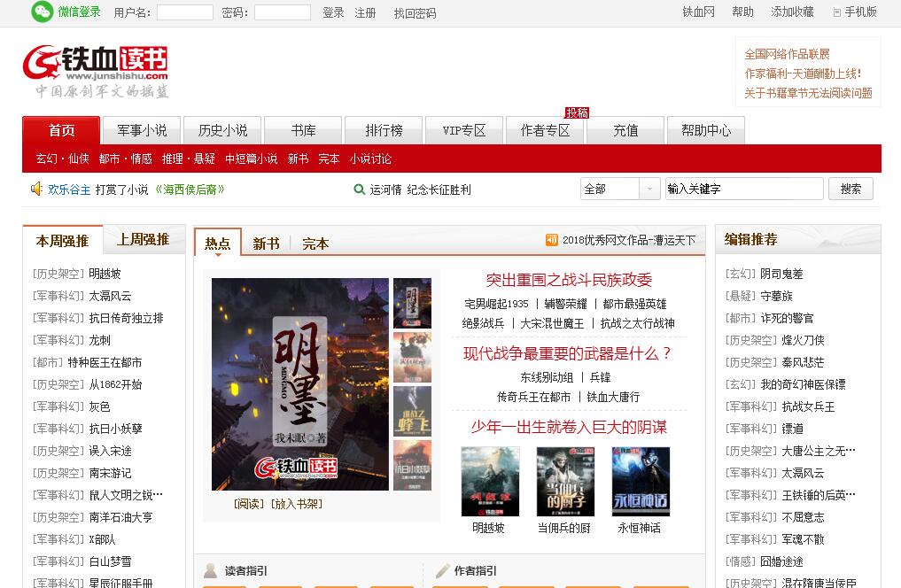Switch to the 上周强推 tab
Screen dimensions: 901x588
pyautogui.click(x=143, y=240)
